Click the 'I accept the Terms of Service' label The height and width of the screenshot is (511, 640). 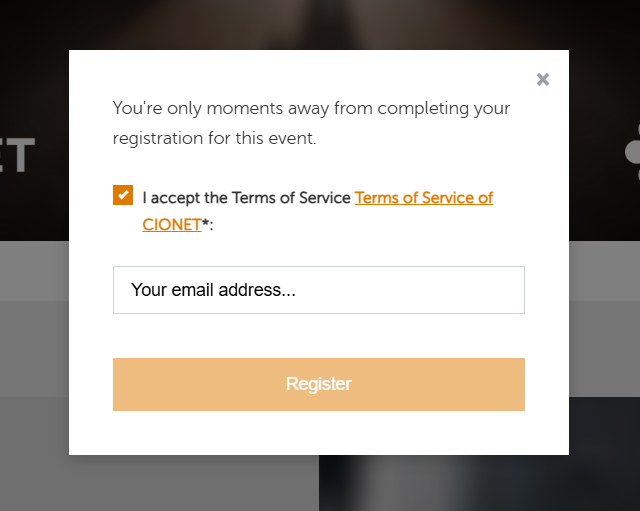[x=246, y=198]
